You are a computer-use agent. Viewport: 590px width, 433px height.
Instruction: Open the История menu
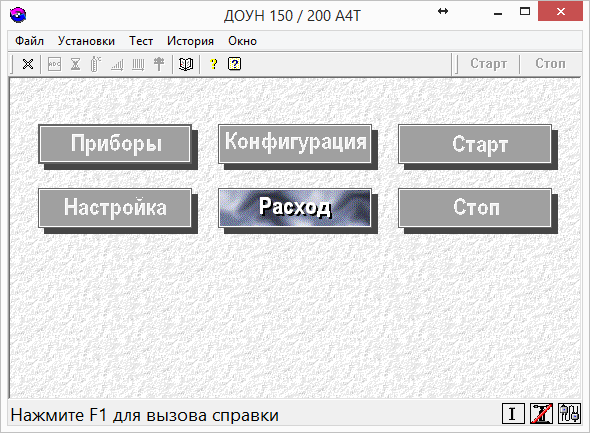tap(190, 41)
